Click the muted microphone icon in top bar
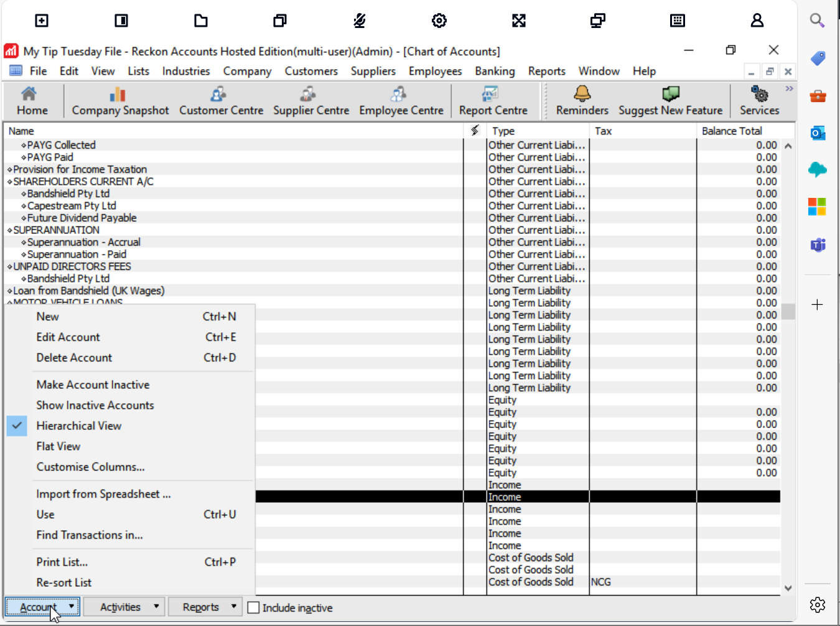 [360, 21]
